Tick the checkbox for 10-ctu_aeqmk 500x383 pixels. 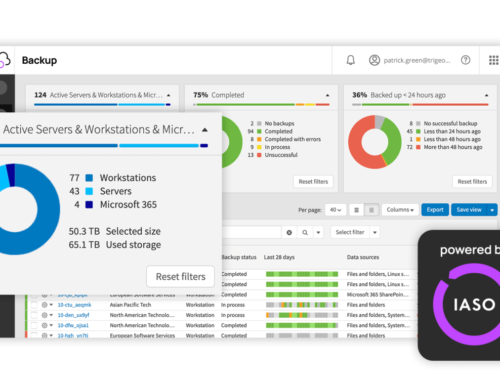pyautogui.click(x=34, y=305)
